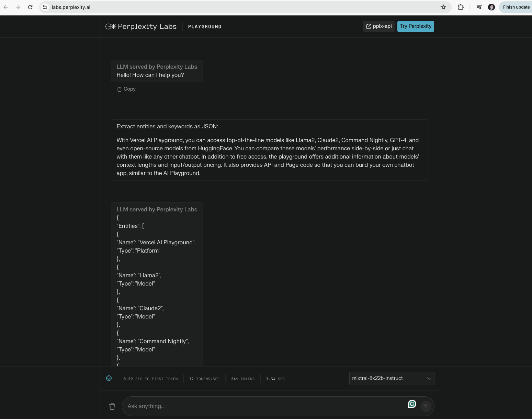
Task: Open the media controls icon in the toolbar
Action: coord(479,7)
